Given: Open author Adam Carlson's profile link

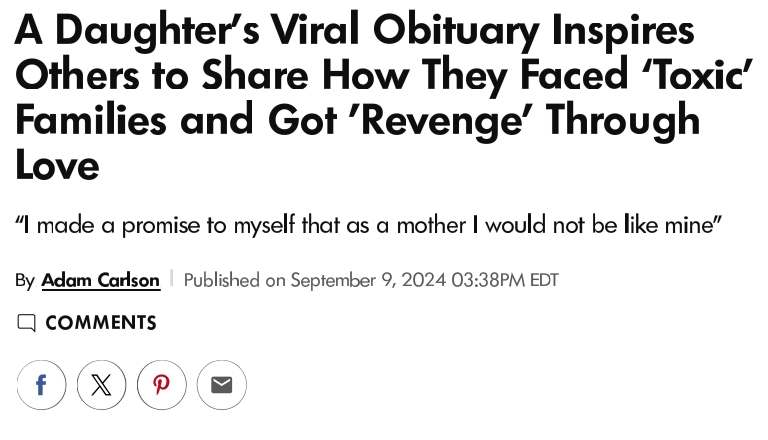Looking at the screenshot, I should pyautogui.click(x=100, y=280).
